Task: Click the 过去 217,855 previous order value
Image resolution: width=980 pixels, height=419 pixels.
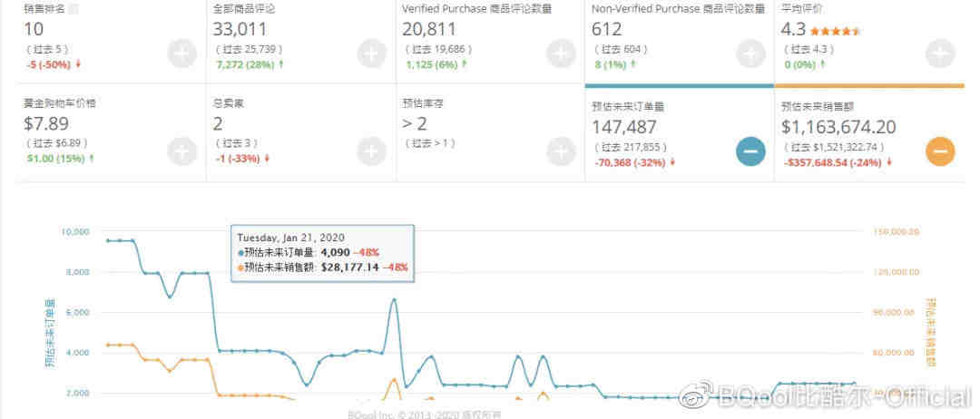Action: [630, 147]
